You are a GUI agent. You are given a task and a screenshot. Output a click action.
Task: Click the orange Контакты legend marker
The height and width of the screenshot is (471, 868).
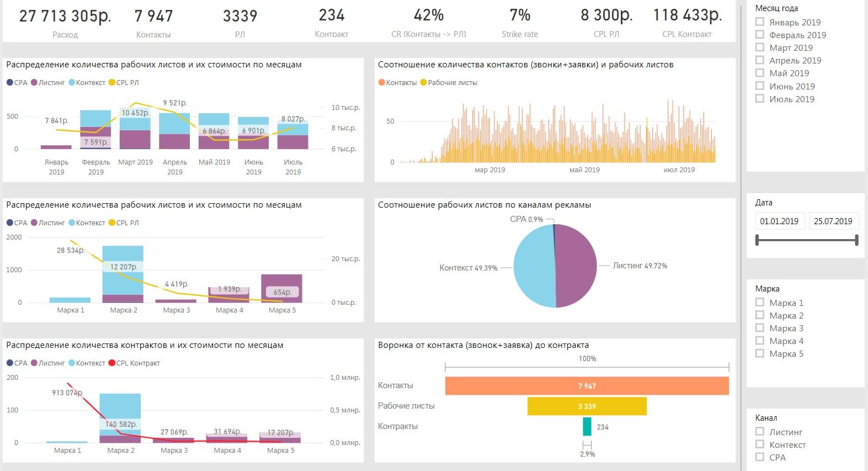[381, 83]
